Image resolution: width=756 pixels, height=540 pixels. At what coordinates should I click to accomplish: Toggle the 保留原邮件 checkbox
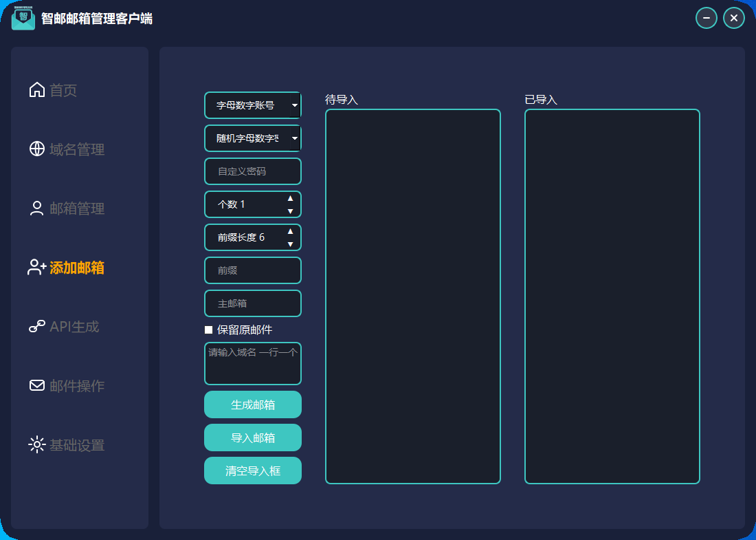click(x=209, y=330)
